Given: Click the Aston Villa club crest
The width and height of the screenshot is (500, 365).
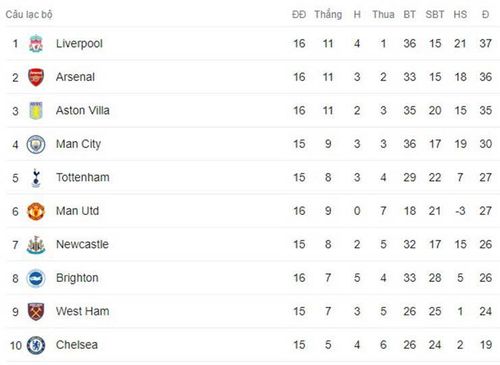Looking at the screenshot, I should 36,111.
